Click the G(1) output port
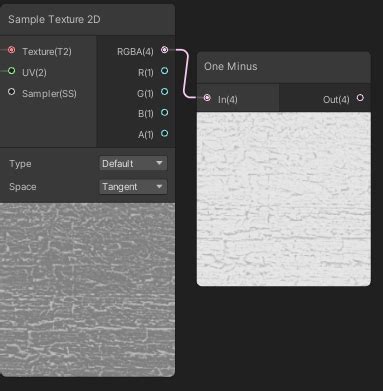This screenshot has height=391, width=383. coord(164,92)
